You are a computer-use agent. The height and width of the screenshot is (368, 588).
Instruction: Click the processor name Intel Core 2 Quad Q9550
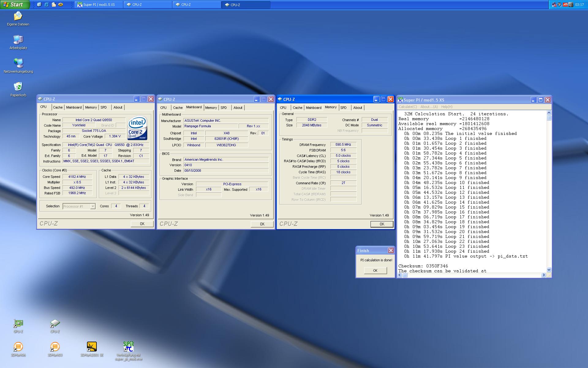[x=94, y=120]
